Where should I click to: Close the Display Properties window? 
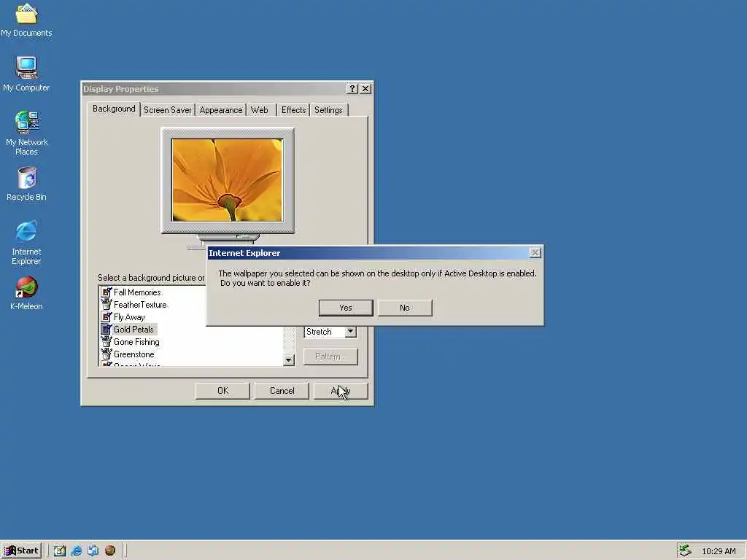coord(365,88)
